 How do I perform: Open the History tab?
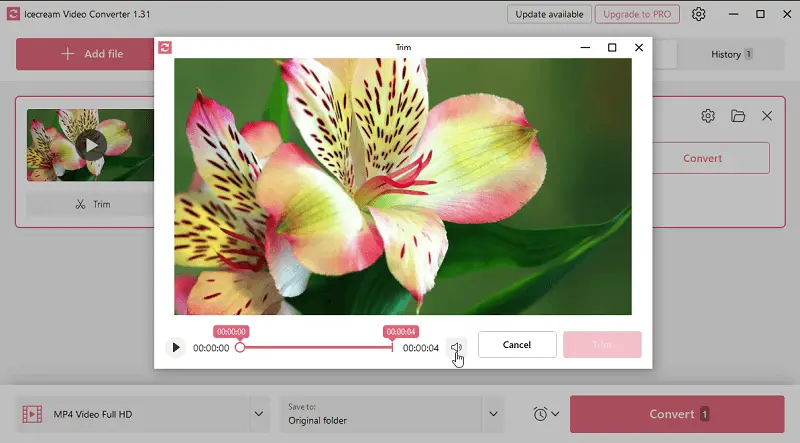tap(731, 54)
